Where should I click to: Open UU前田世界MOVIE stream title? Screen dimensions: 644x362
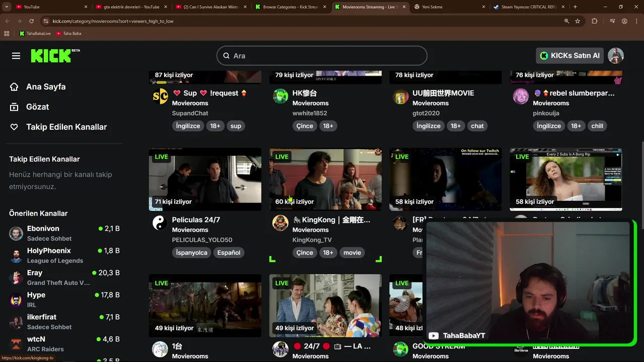point(443,93)
